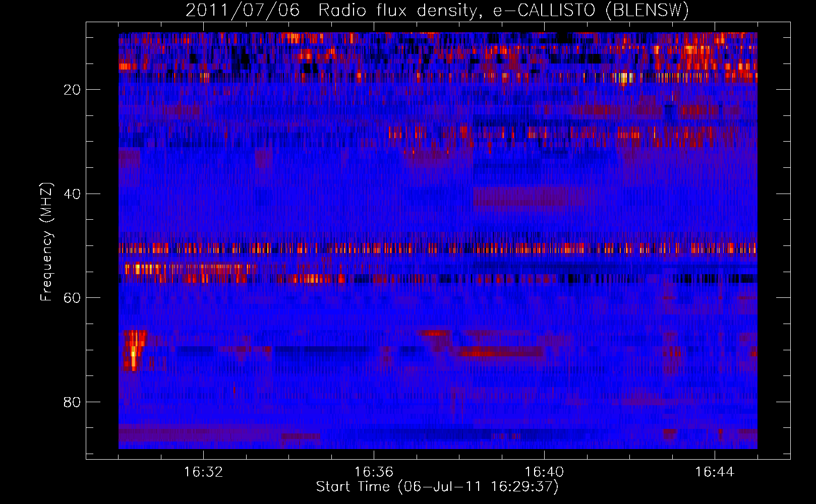Click the 16:40 time tick label

(x=544, y=472)
